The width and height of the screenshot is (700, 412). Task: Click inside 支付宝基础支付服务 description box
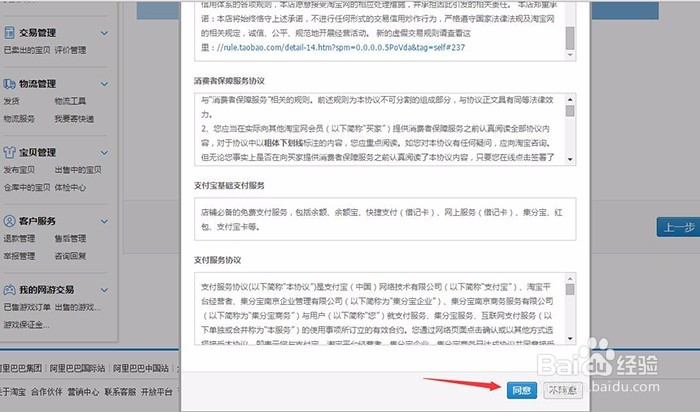tap(385, 219)
